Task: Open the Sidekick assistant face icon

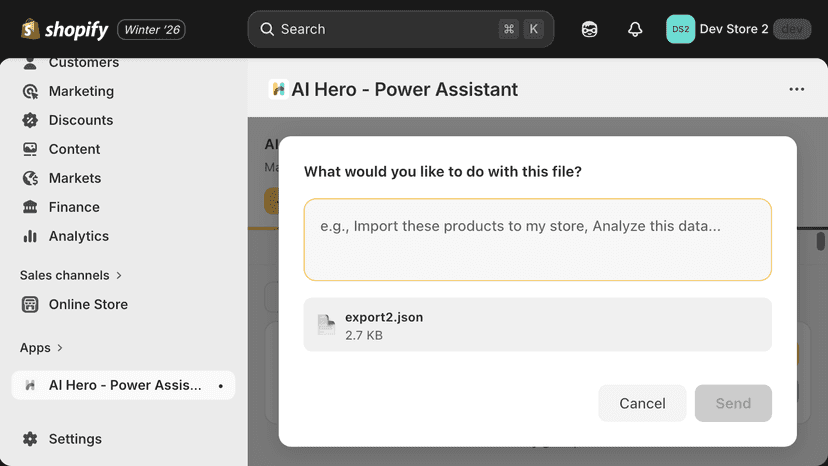Action: point(589,29)
